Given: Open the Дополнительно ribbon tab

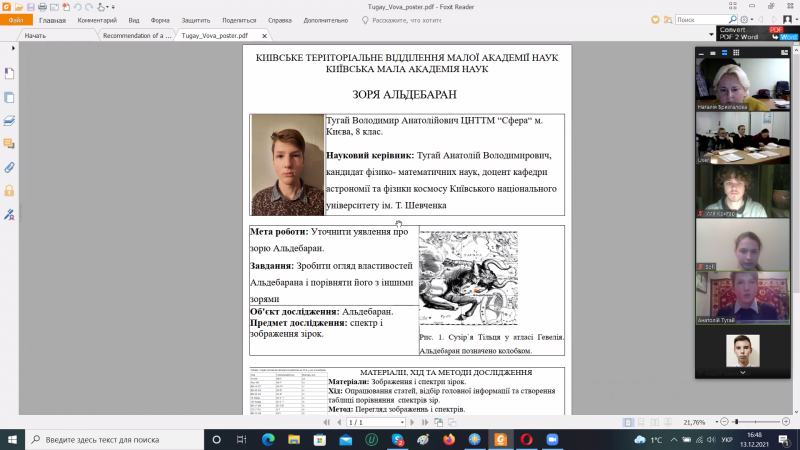Looking at the screenshot, I should tap(326, 20).
